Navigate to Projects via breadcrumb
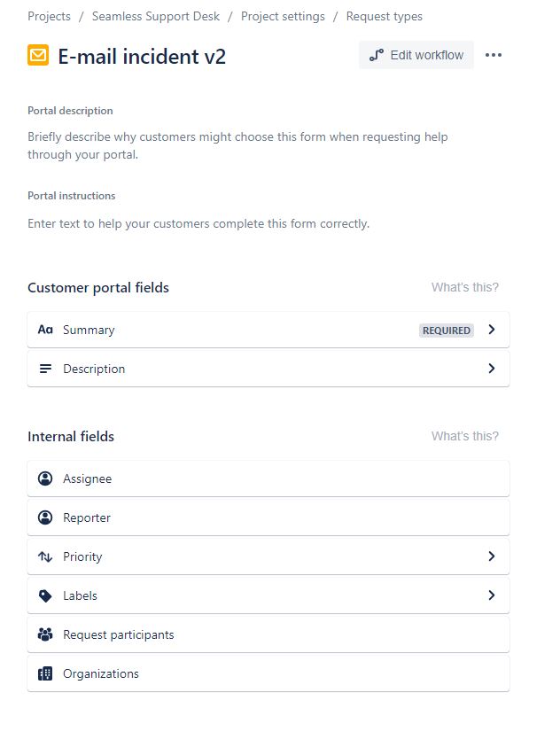The image size is (560, 739). tap(49, 16)
